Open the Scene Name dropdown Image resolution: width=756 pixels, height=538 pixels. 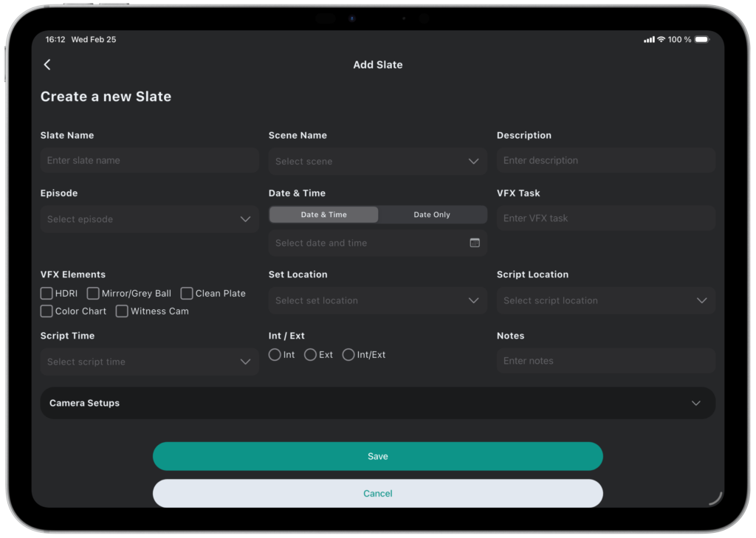click(377, 161)
